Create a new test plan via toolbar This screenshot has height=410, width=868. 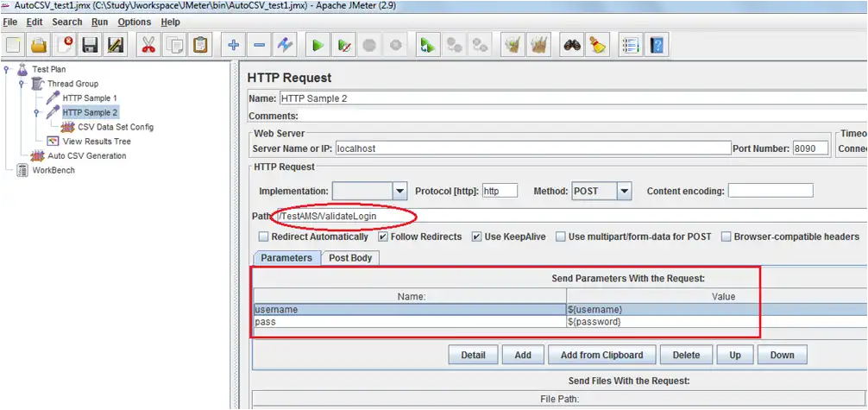[14, 45]
